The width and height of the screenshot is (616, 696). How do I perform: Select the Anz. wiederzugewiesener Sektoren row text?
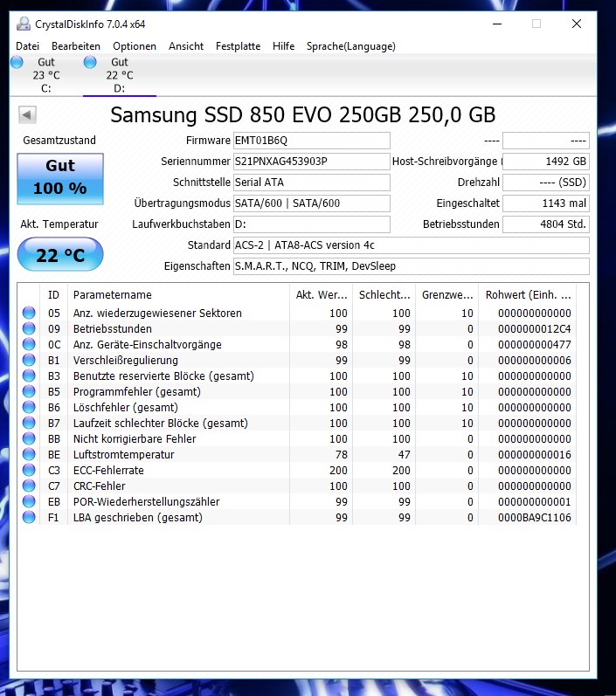click(157, 313)
